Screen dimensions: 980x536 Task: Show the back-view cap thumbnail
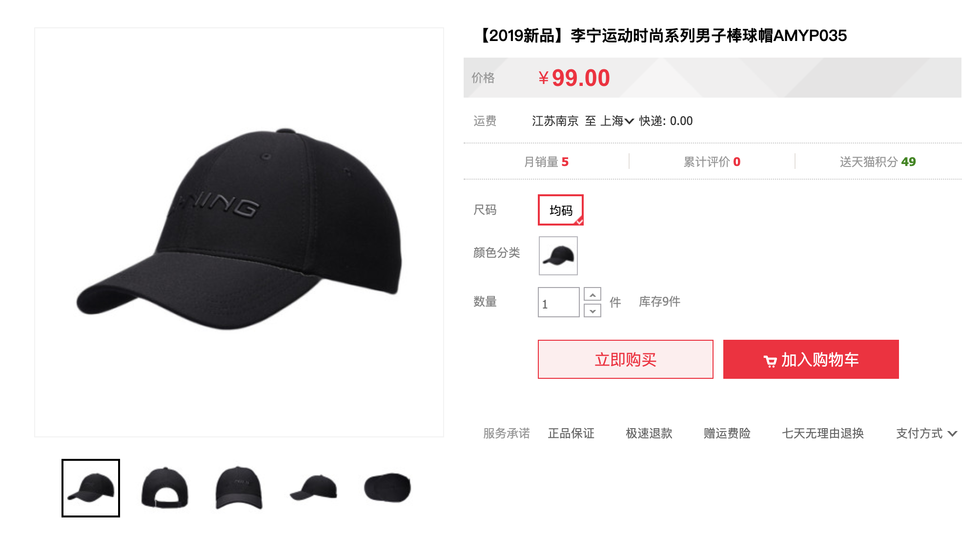(x=165, y=488)
